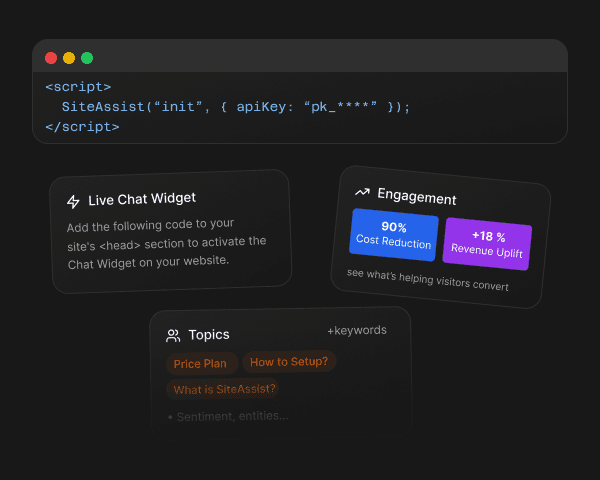Choose the What is SiteAssist? tag

225,389
